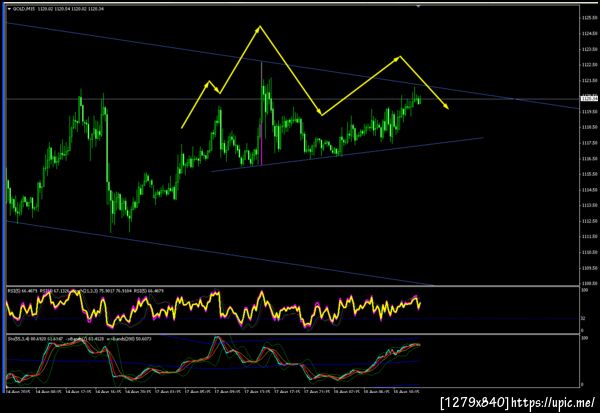Click the 1125.50 value on the price axis

pos(590,18)
